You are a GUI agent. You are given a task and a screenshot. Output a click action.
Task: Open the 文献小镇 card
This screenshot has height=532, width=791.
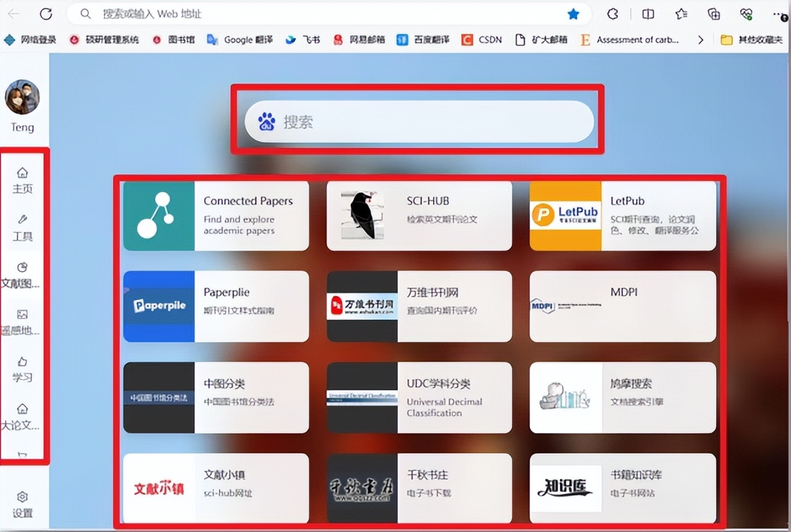(x=216, y=488)
